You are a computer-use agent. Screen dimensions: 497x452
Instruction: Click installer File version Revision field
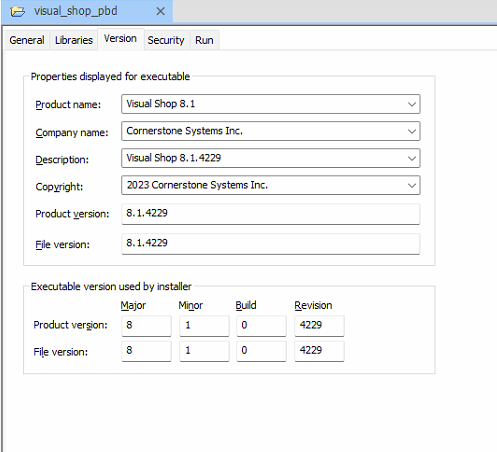click(319, 351)
